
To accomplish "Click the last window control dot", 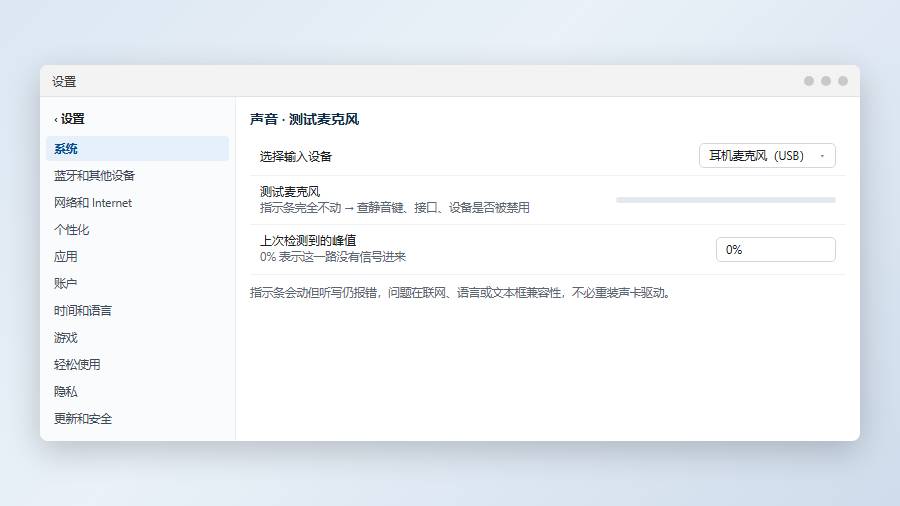I will (x=843, y=81).
